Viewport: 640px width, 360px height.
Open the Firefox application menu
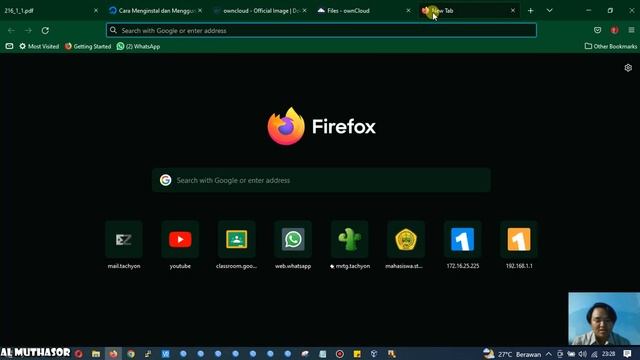(x=631, y=30)
